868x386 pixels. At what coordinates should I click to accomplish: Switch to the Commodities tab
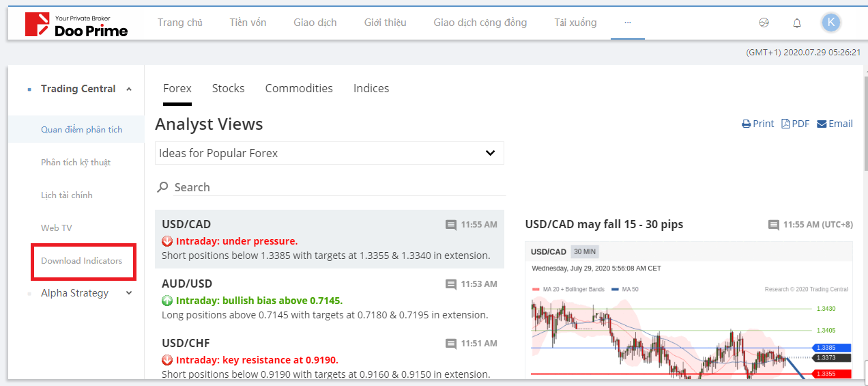coord(299,88)
